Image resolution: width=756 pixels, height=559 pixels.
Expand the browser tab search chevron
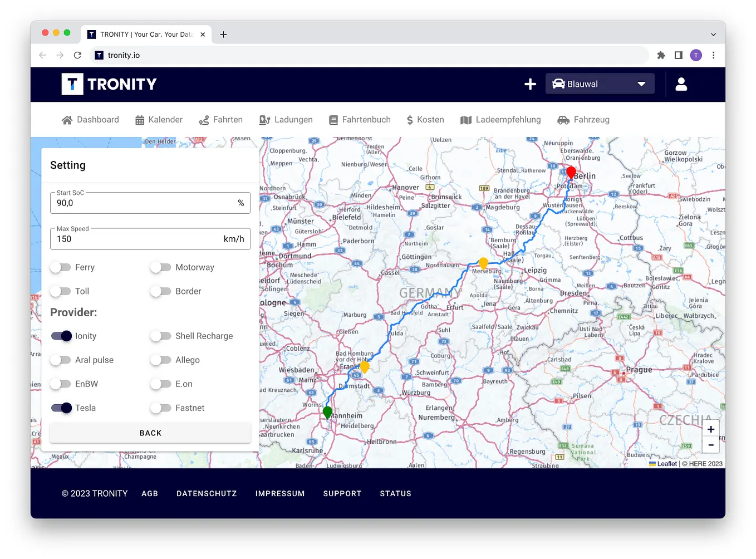click(x=713, y=35)
